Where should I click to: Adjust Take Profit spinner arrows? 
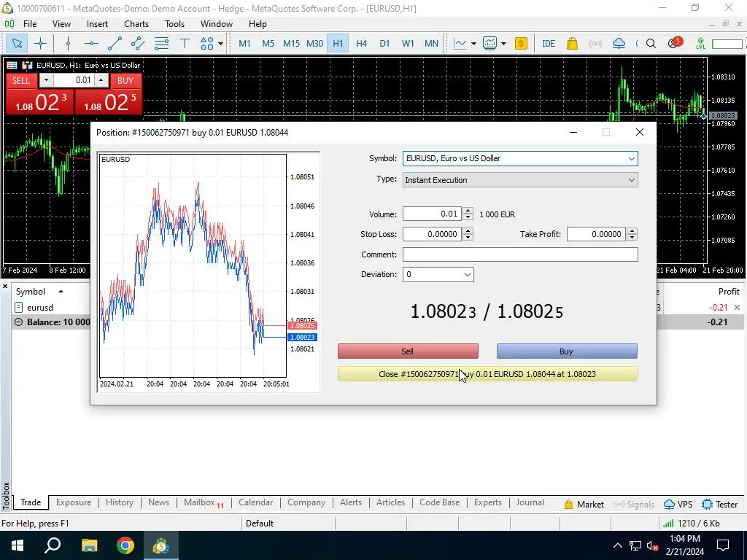[x=632, y=234]
